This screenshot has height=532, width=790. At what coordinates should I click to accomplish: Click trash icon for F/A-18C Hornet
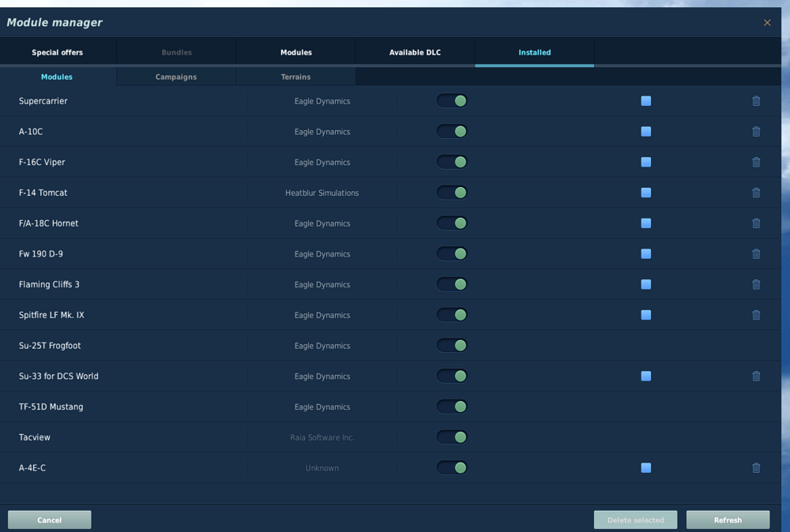(756, 223)
